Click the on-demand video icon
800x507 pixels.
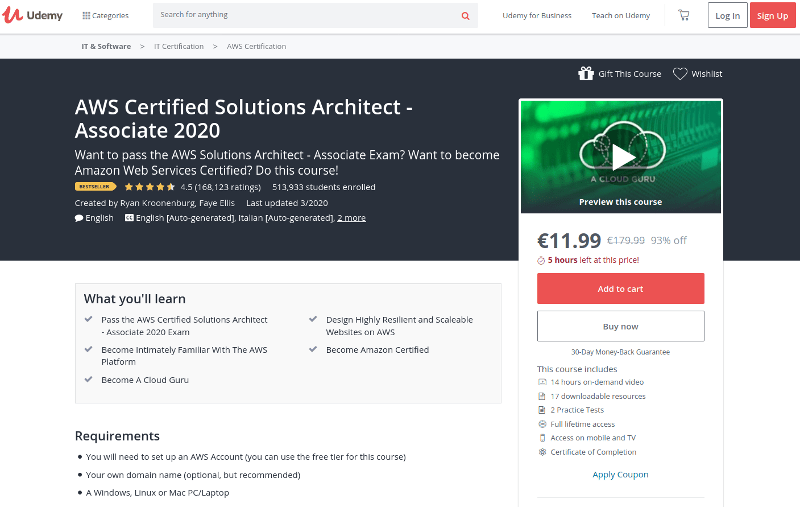[x=542, y=382]
